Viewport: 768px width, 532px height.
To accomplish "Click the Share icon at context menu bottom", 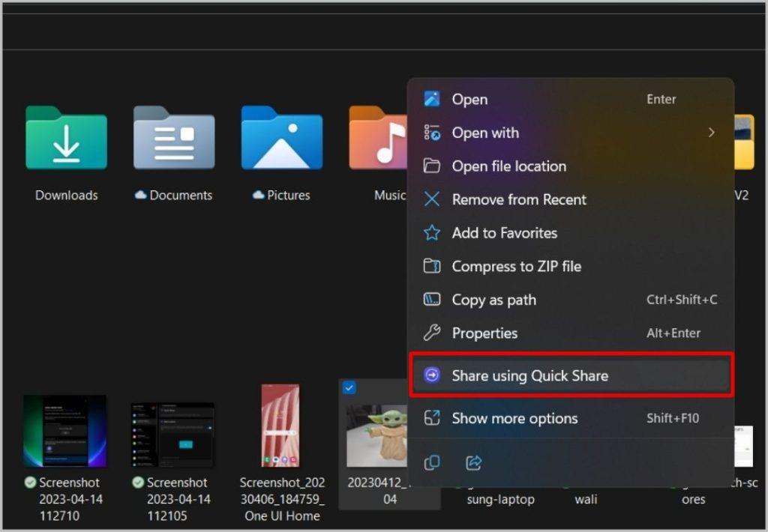I will [474, 462].
